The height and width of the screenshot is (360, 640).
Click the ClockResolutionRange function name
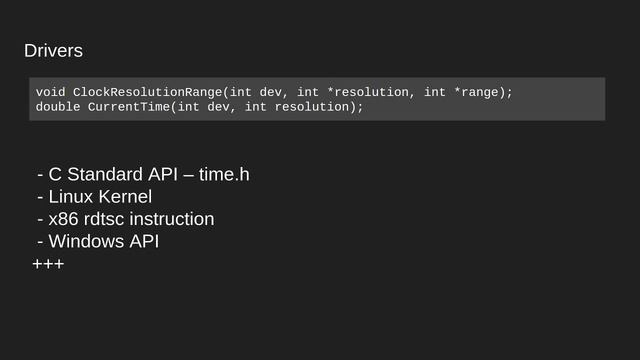click(x=147, y=92)
